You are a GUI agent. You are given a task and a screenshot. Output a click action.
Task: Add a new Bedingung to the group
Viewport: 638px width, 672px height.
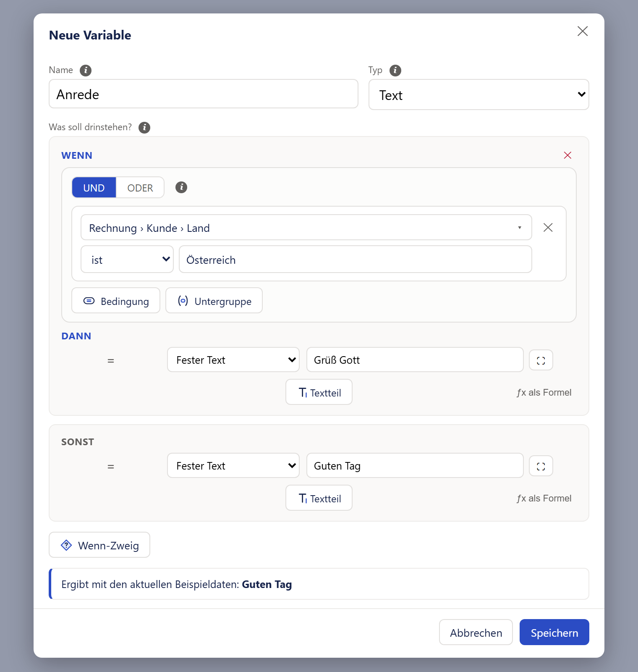(x=116, y=301)
